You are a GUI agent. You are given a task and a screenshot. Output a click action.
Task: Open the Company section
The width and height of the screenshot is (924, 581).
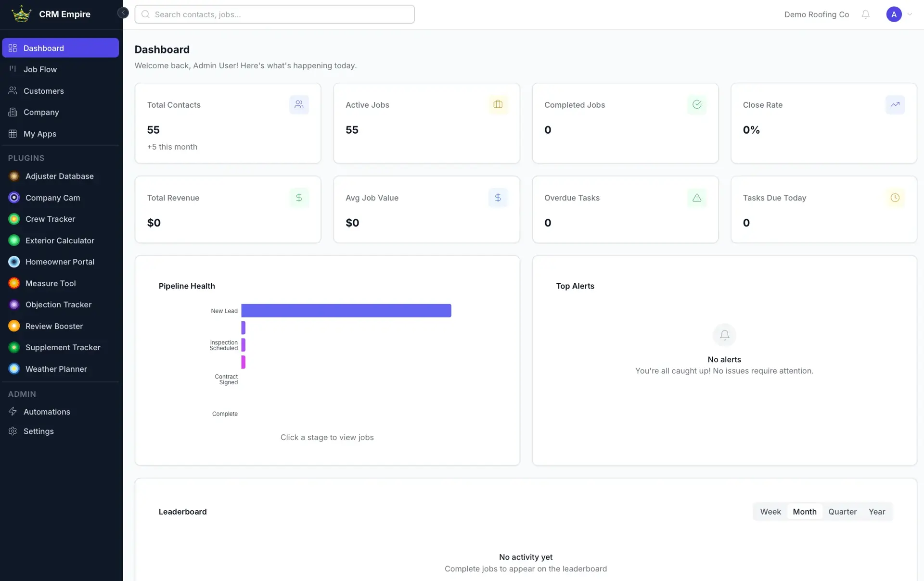pyautogui.click(x=61, y=112)
